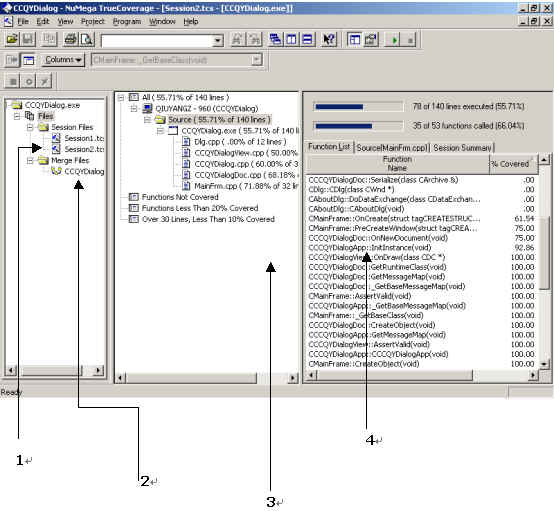
Task: Open the Project menu
Action: [93, 22]
